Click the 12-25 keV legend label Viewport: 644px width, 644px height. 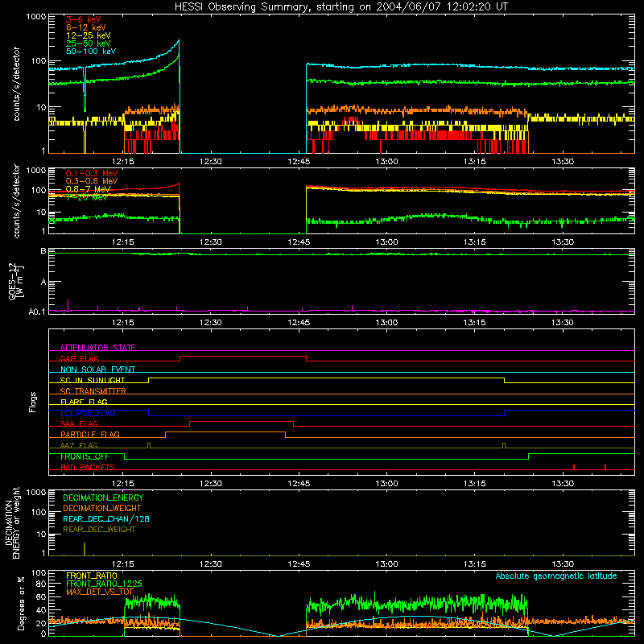[88, 35]
